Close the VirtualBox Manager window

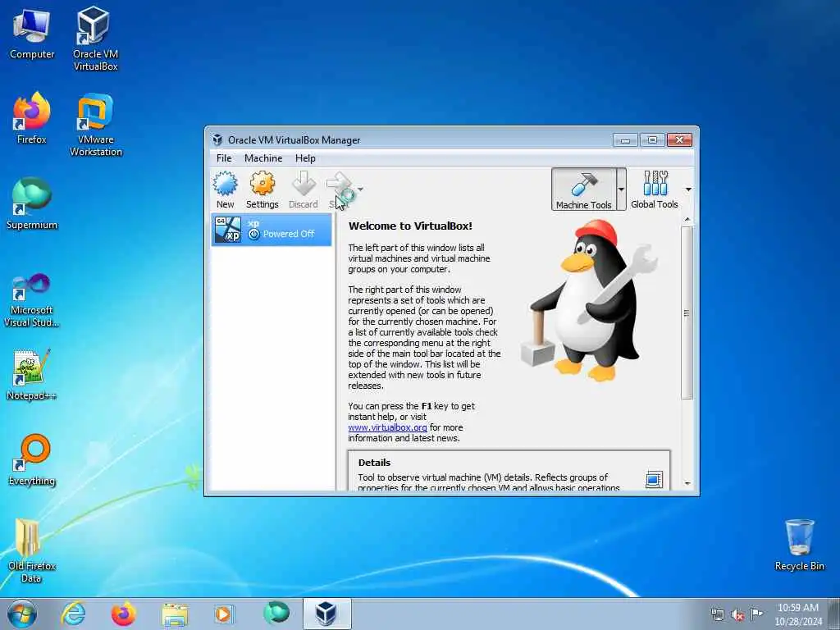679,139
